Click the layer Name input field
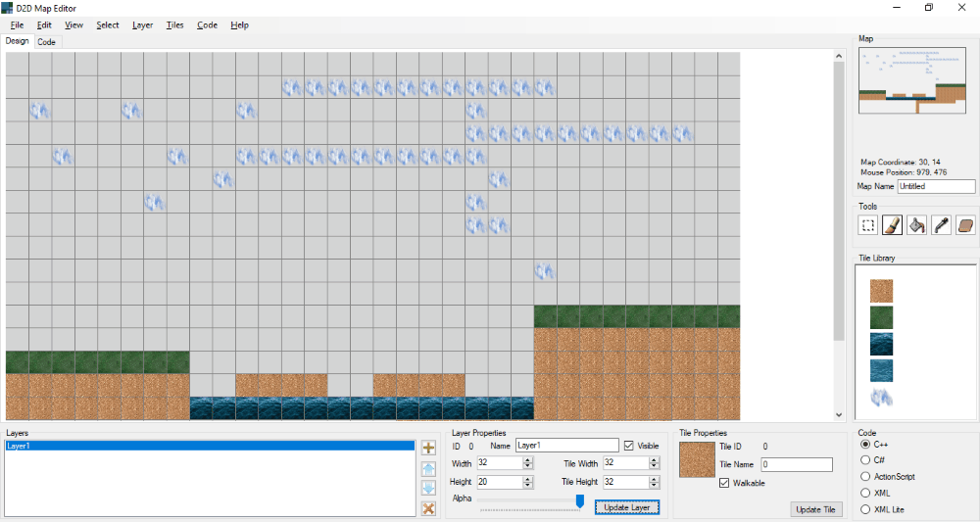The height and width of the screenshot is (522, 980). click(566, 446)
